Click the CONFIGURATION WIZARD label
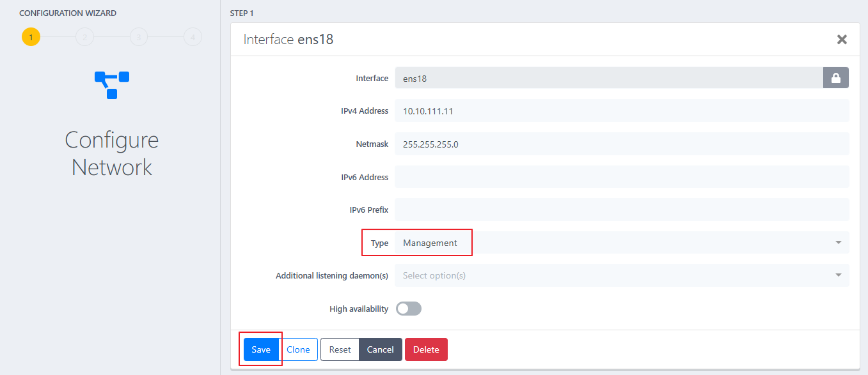 tap(68, 13)
